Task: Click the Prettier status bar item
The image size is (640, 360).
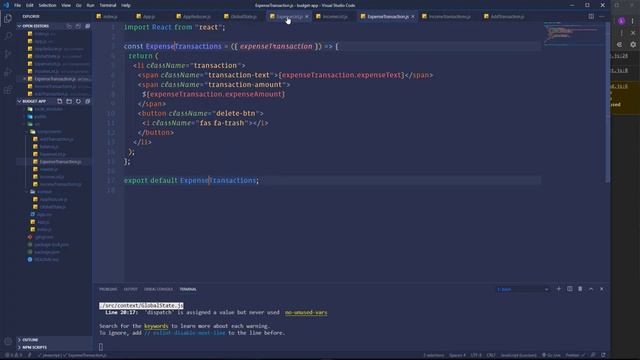Action: [x=575, y=356]
